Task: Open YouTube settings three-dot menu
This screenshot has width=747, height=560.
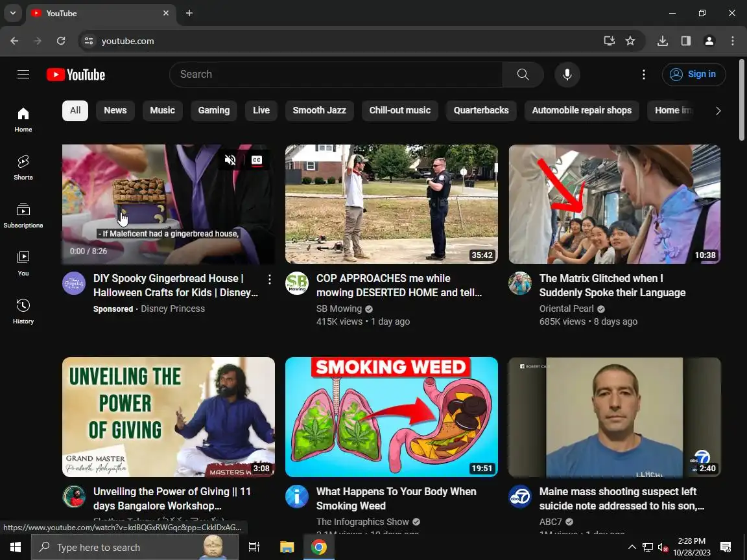Action: point(644,75)
